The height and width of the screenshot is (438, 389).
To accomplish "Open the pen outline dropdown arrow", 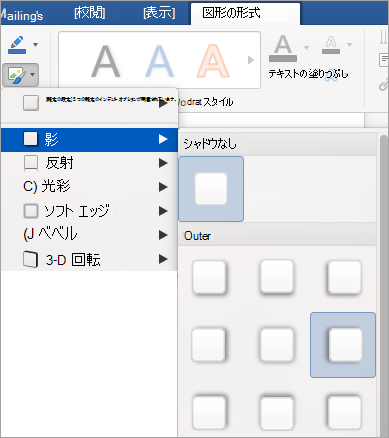I will point(35,45).
